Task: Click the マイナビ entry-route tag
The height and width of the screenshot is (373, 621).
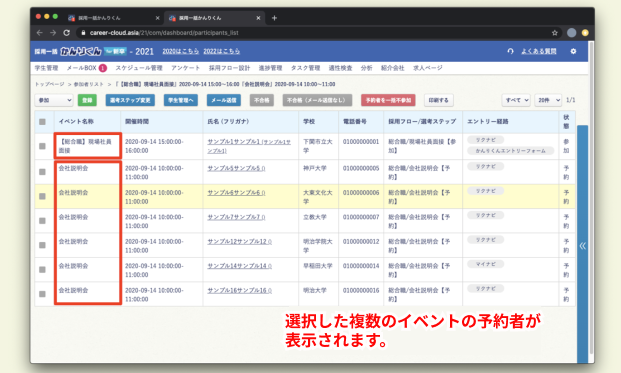Action: (486, 264)
